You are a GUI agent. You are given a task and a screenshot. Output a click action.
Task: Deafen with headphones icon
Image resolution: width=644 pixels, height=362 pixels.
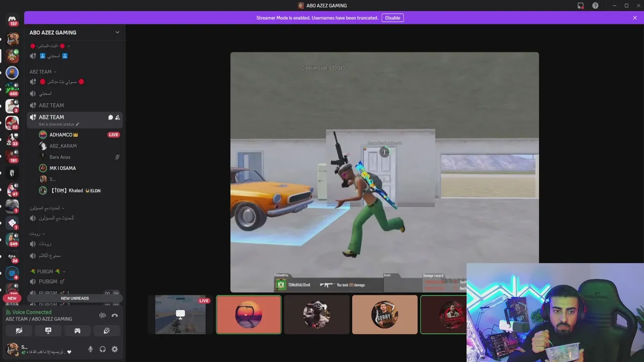(x=103, y=349)
